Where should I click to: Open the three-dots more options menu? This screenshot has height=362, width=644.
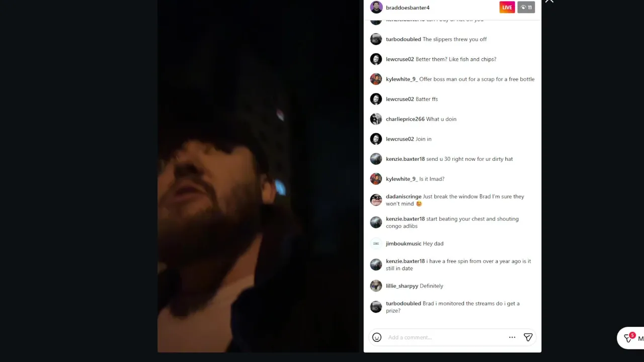pyautogui.click(x=512, y=337)
